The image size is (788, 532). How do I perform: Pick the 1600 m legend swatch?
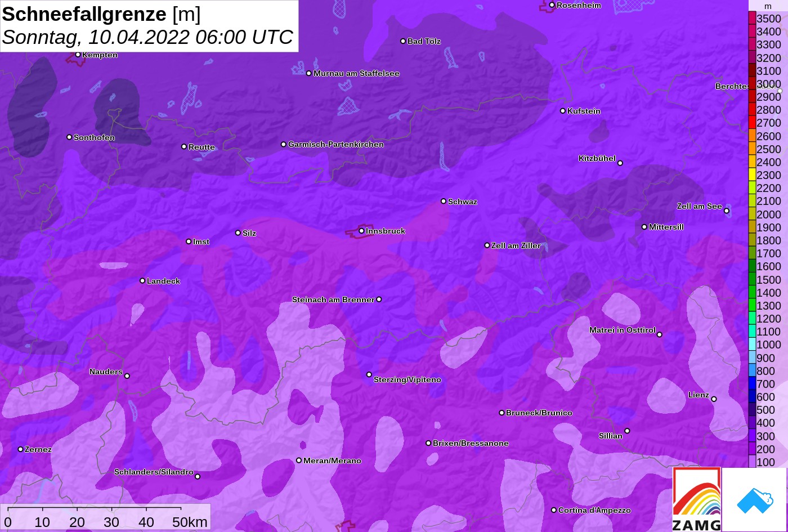752,266
